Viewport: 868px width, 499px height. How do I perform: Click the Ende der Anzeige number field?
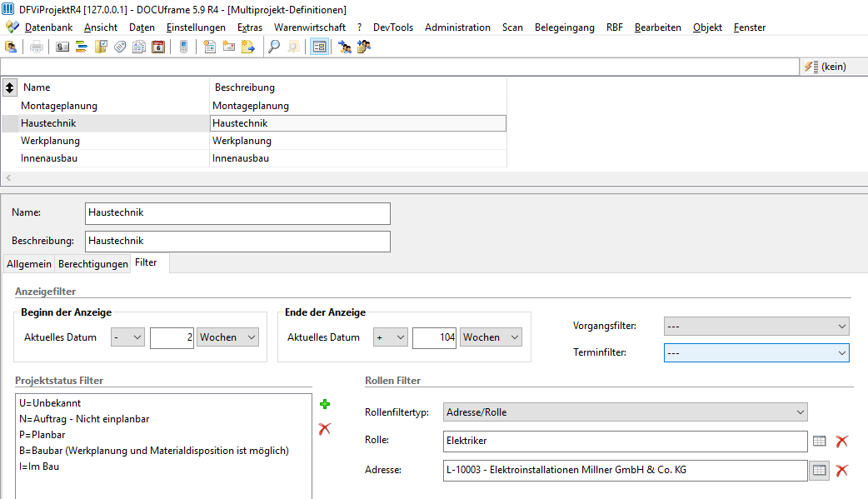point(434,337)
